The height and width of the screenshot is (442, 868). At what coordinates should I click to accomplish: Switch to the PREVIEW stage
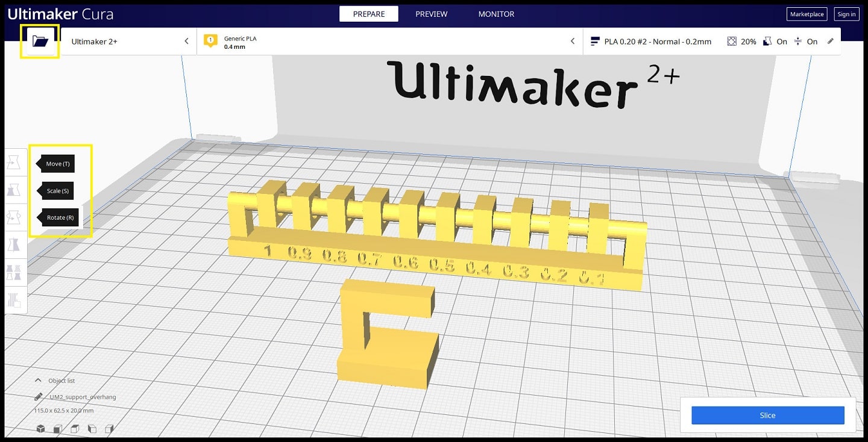tap(432, 14)
